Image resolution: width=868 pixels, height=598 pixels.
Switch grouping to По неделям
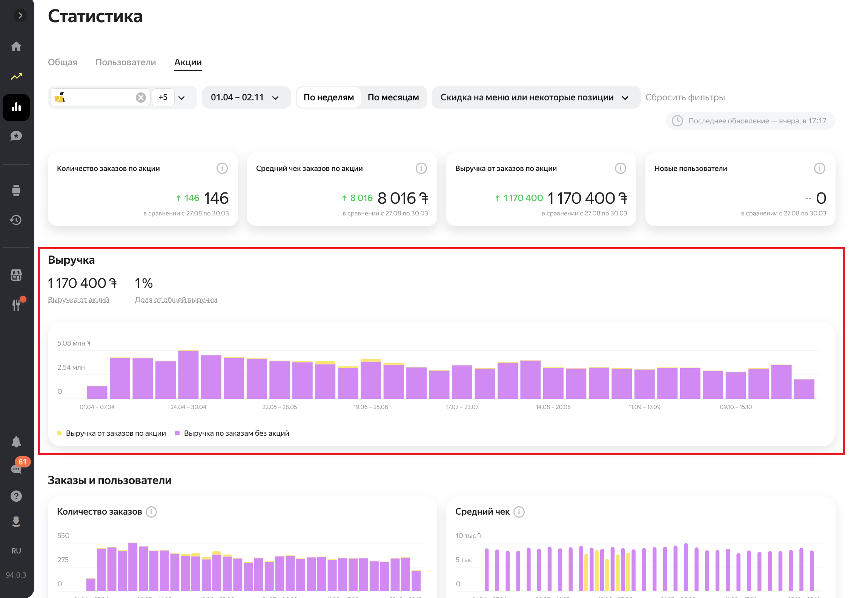(x=329, y=97)
